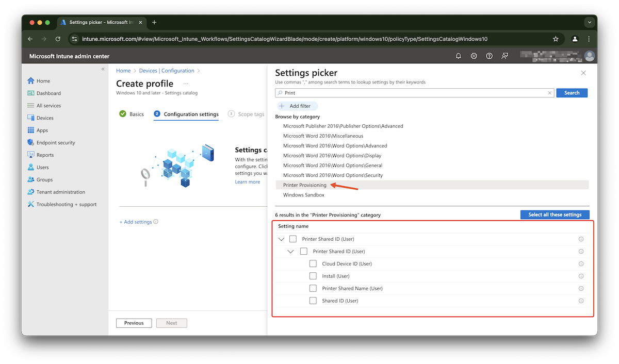Open the info tooltip for Install (User)
The image size is (619, 364).
click(x=581, y=276)
